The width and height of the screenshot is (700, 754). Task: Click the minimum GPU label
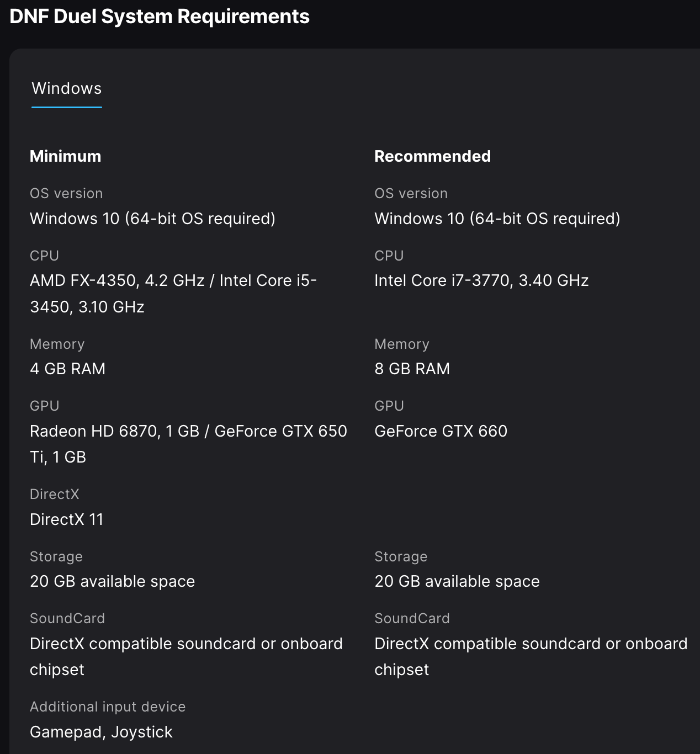44,406
